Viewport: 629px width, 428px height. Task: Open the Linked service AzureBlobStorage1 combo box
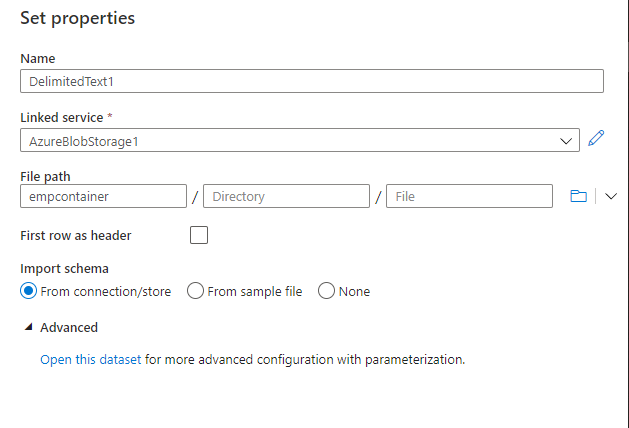tap(290, 141)
